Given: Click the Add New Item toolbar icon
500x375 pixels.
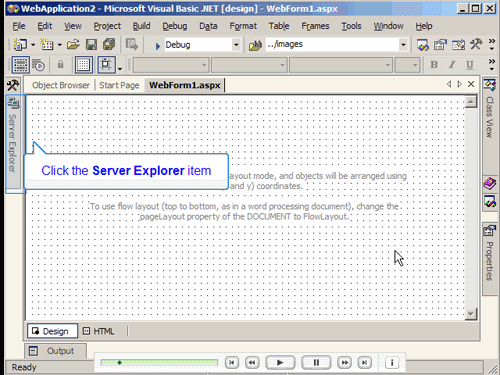Looking at the screenshot, I should [x=47, y=44].
